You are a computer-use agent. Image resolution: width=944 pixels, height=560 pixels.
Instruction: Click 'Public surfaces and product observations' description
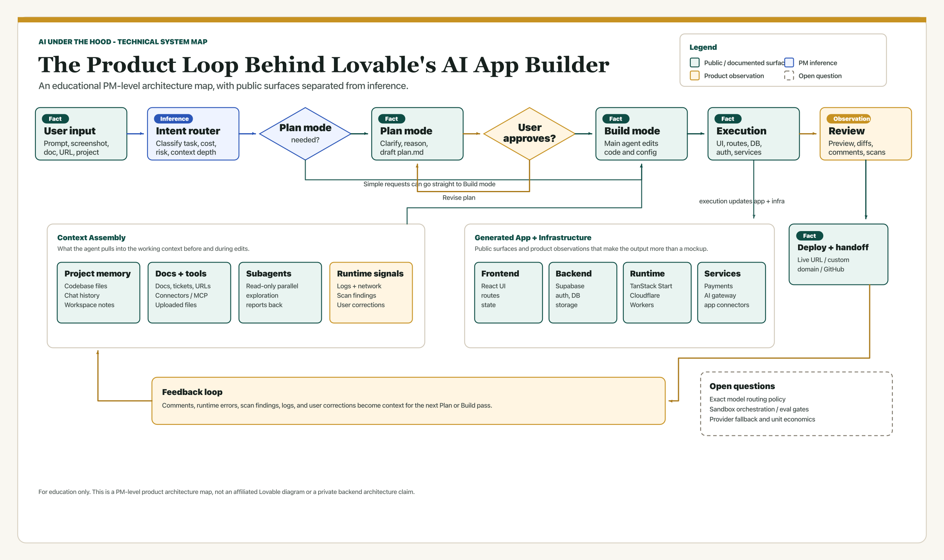pyautogui.click(x=591, y=249)
